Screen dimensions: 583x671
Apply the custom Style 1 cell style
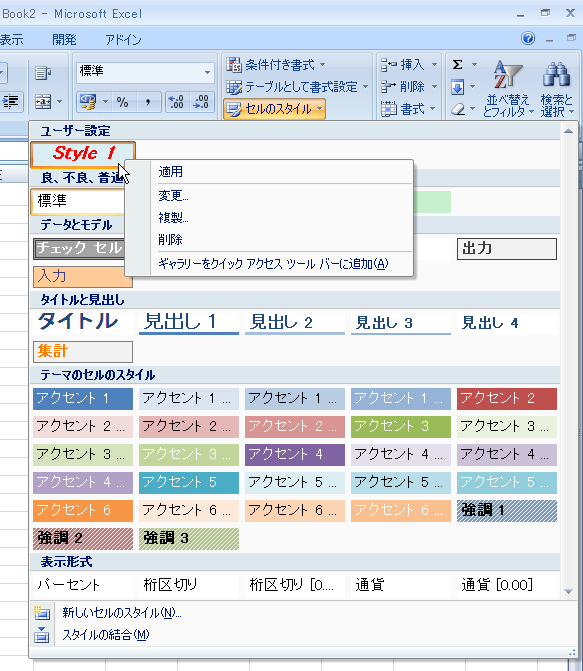coord(83,154)
